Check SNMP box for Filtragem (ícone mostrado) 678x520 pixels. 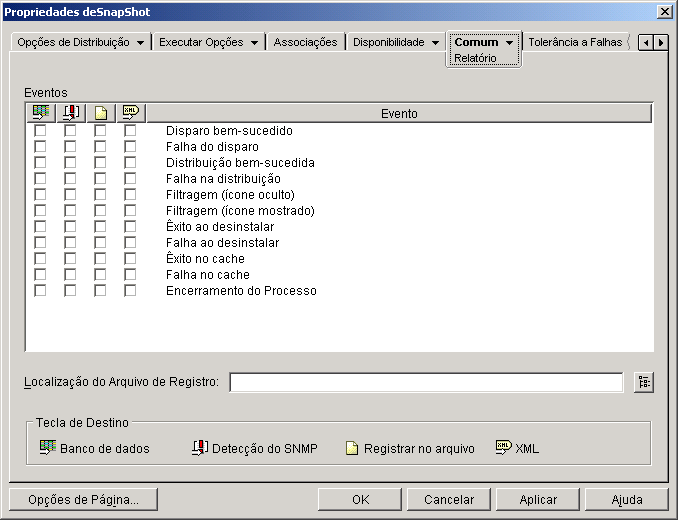70,211
